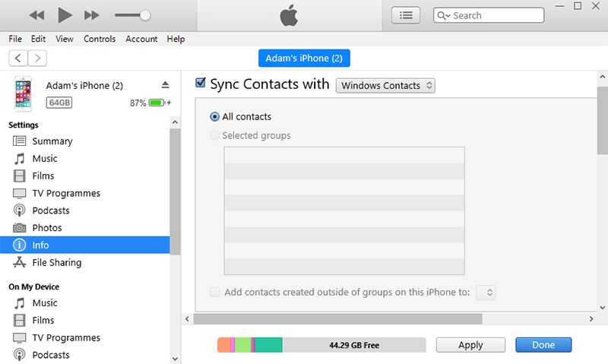Click the Podcasts icon under Settings
Screen dimensions: 608x364
click(20, 210)
